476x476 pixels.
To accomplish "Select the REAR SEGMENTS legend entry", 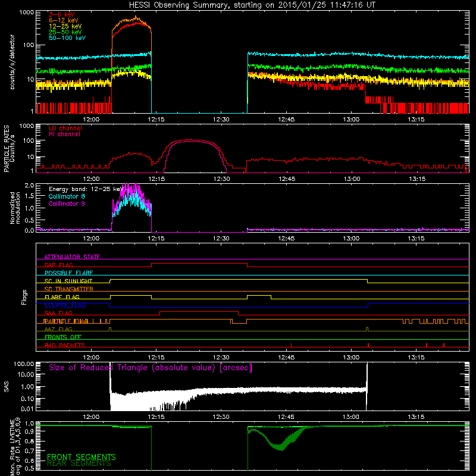I will point(79,464).
